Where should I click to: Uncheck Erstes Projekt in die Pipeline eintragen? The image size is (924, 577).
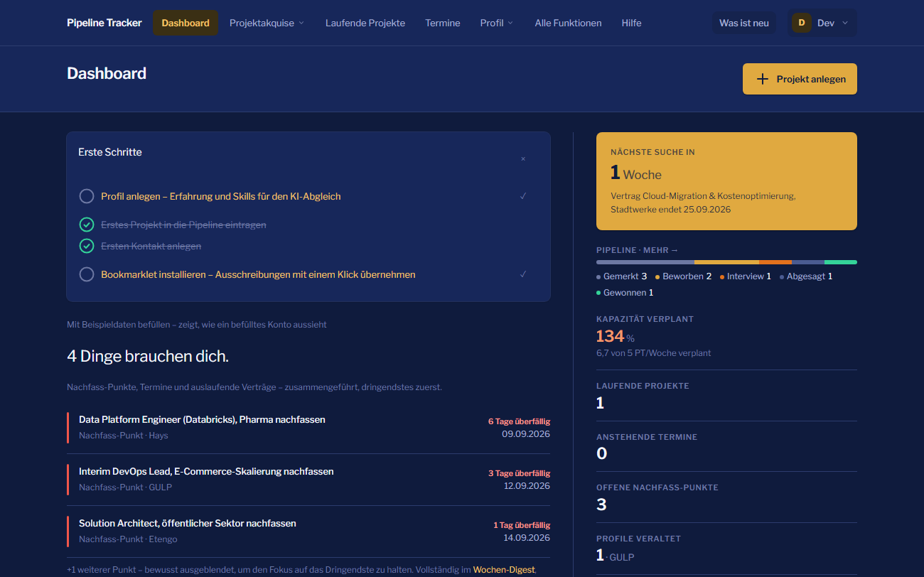tap(87, 225)
